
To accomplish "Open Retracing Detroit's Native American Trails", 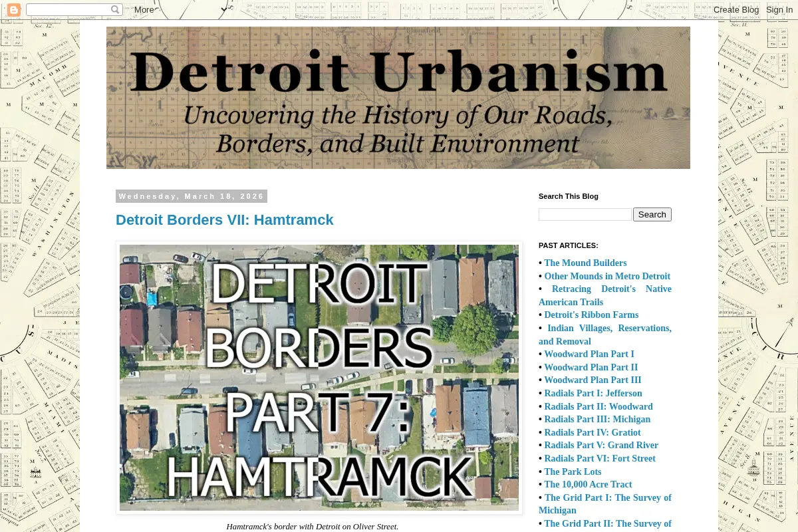I will coord(605,295).
